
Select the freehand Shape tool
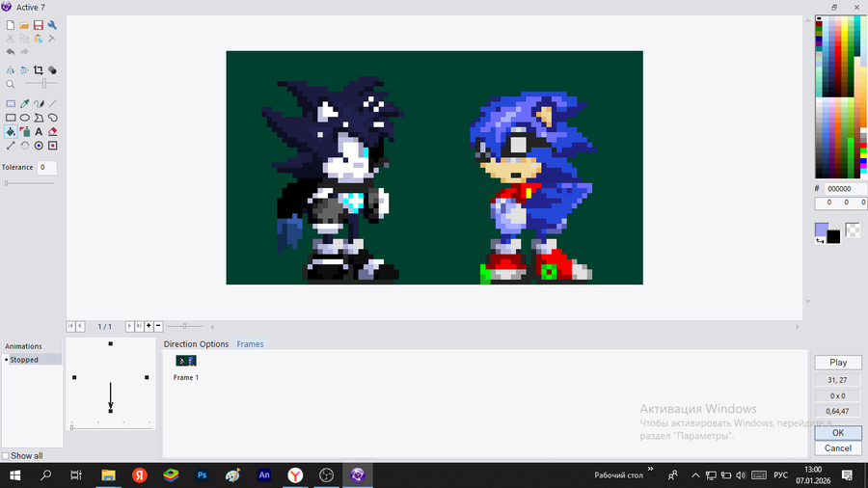[53, 118]
